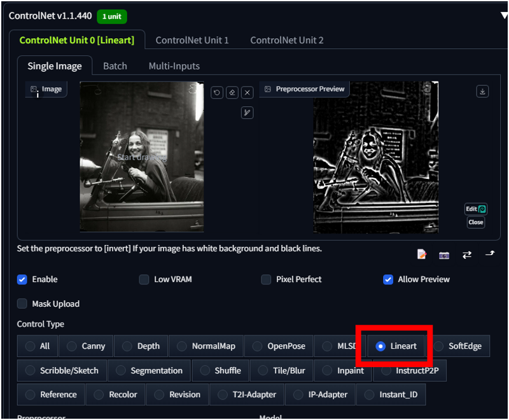Toggle the Allow Preview checkbox
Viewport: 509px width, 420px height.
[388, 279]
